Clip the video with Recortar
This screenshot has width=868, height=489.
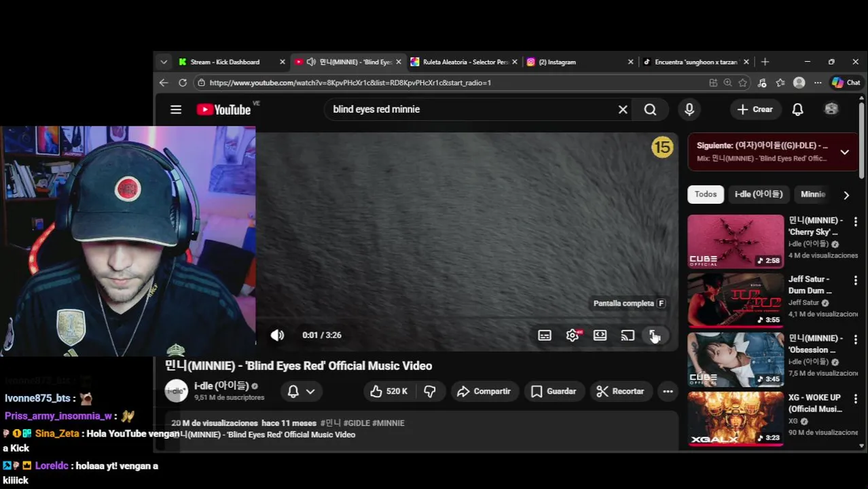(620, 391)
